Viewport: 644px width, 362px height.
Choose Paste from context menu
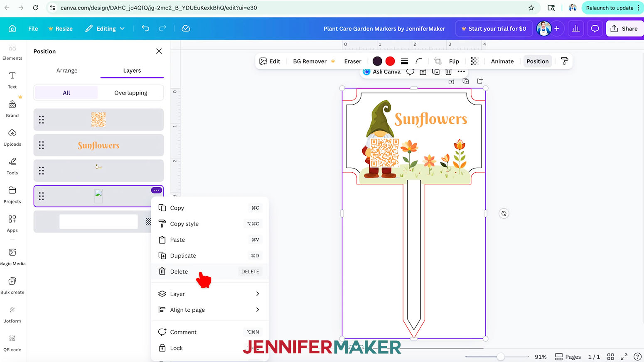209,240
